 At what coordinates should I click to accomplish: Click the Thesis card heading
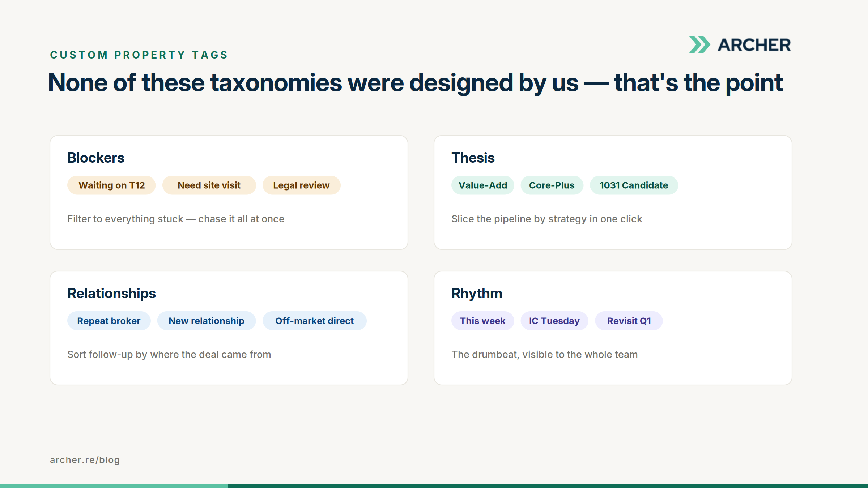coord(473,158)
